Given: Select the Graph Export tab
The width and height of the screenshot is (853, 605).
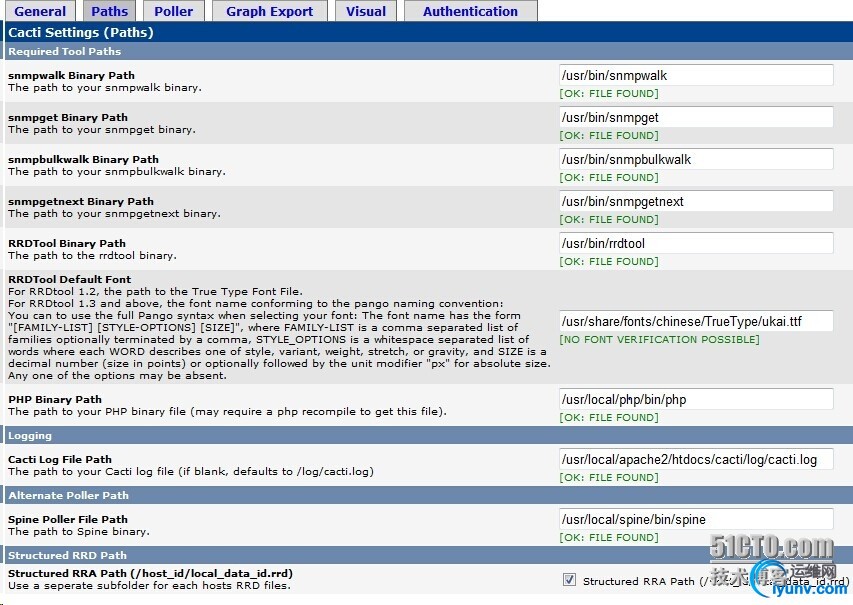Looking at the screenshot, I should (269, 11).
